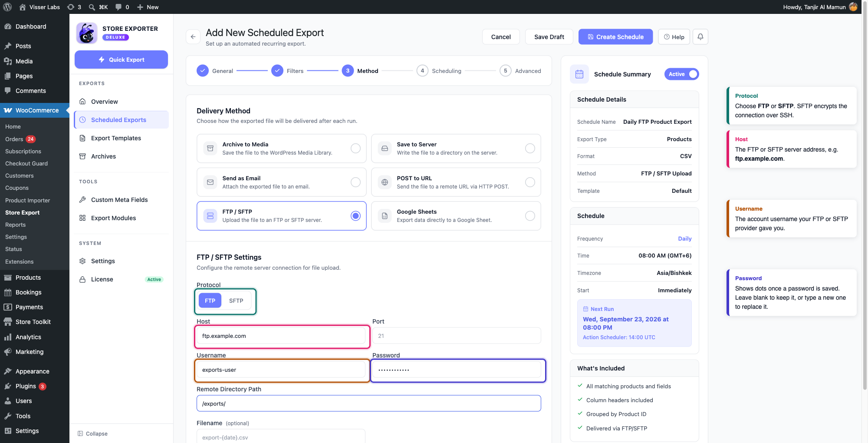The height and width of the screenshot is (443, 868).
Task: Click the WordPress logo icon
Action: pyautogui.click(x=7, y=7)
